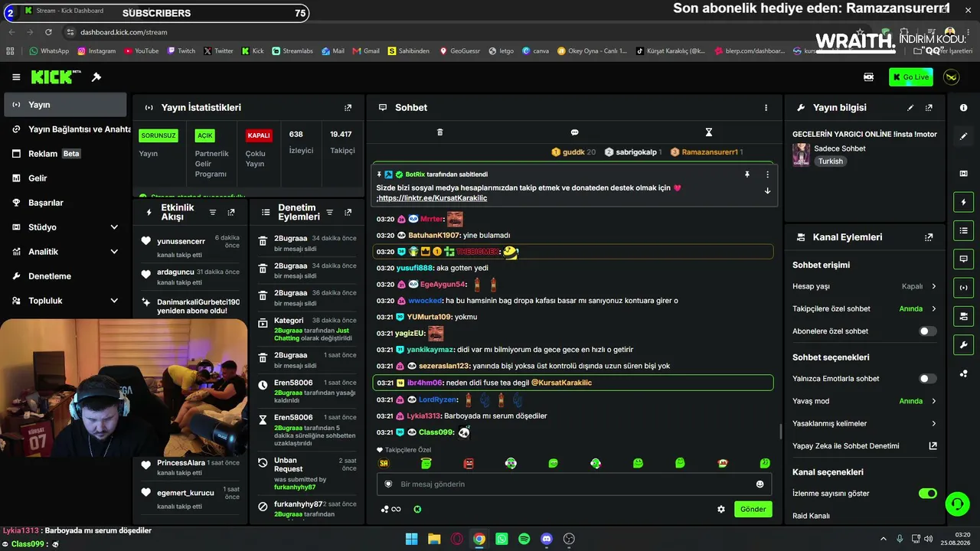The image size is (980, 551).
Task: Click the Sadece Sohbet category thumbnail
Action: pos(801,155)
